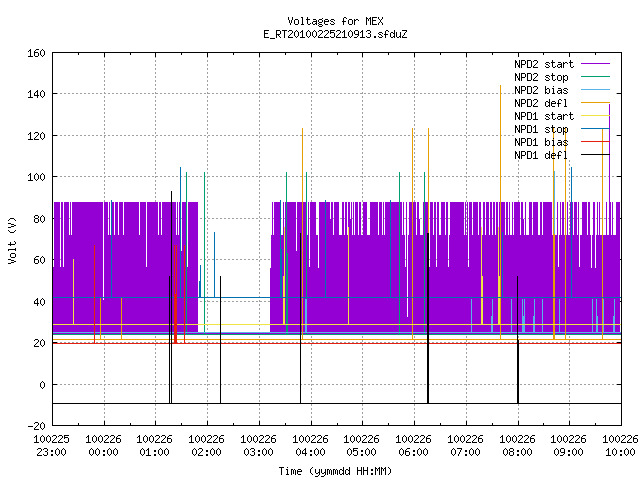640x480 pixels.
Task: Click the 'NPD1 start' legend label
Action: click(544, 116)
